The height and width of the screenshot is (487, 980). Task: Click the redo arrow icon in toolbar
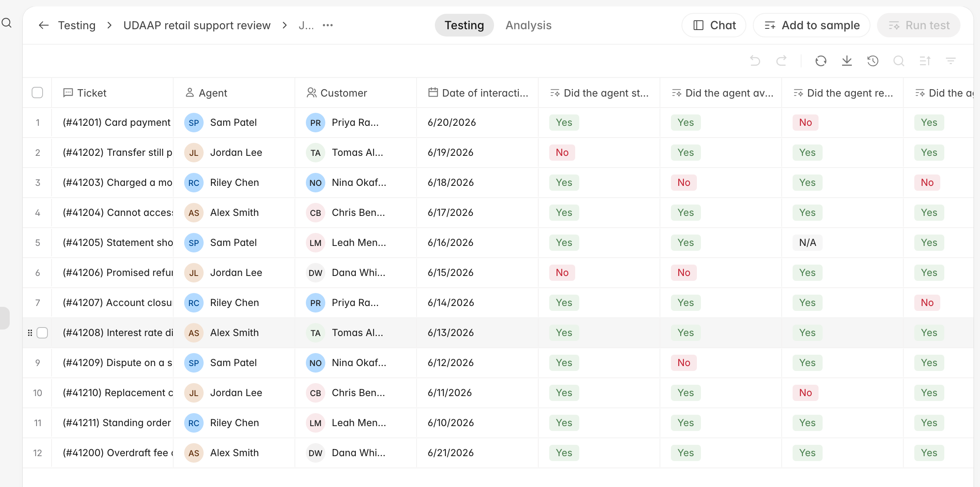point(781,61)
